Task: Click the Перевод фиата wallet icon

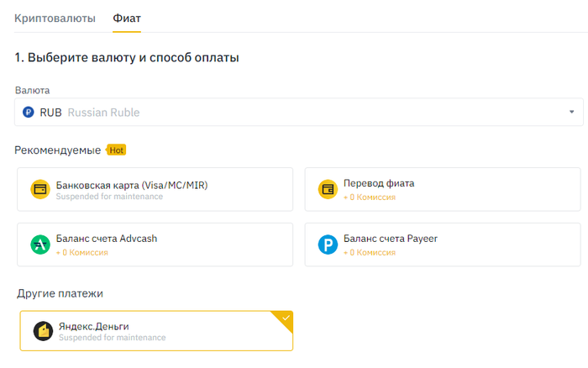Action: (328, 189)
